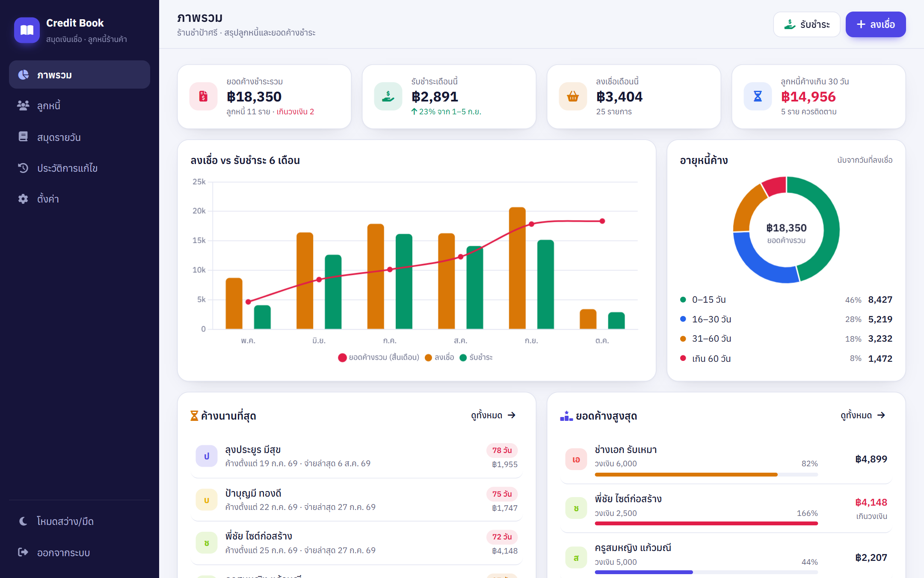The width and height of the screenshot is (924, 578).
Task: Click the ส avatar of ครูสมหญิง แก้วมณี
Action: 576,557
